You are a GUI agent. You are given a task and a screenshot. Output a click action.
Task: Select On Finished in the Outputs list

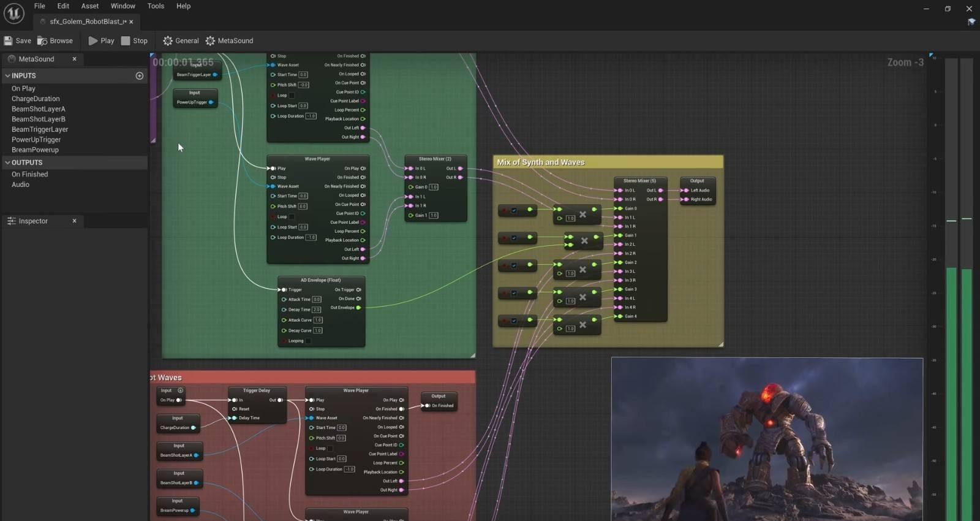(x=29, y=175)
